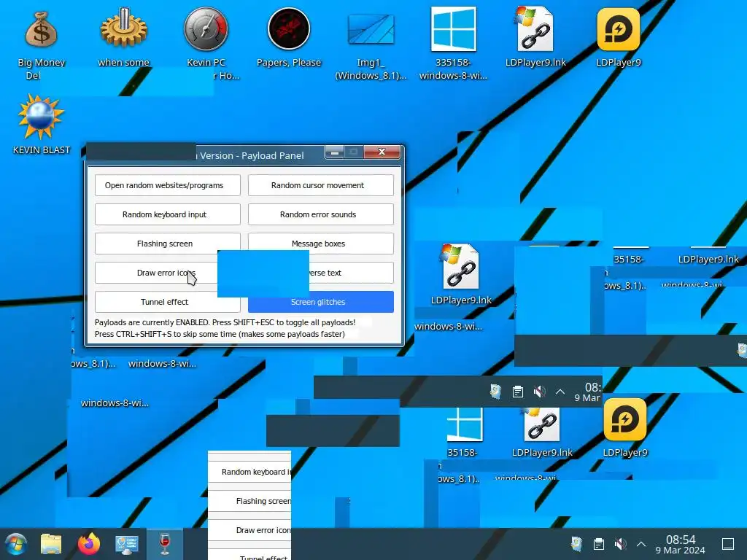Click the muted volume icon in bottom taskbar

[620, 544]
